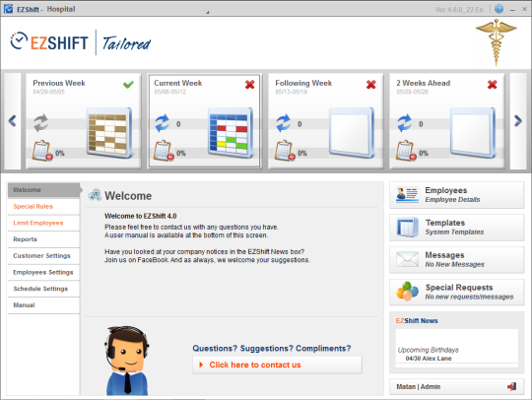Image resolution: width=532 pixels, height=400 pixels.
Task: Click 2 Weeks Ahead blue sync arrows
Action: click(x=405, y=123)
